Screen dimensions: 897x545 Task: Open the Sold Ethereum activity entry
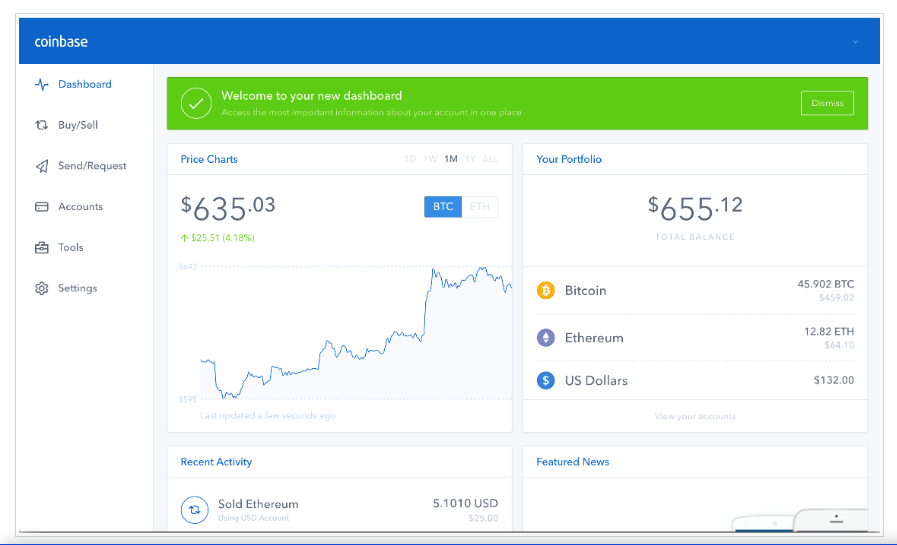click(x=258, y=504)
